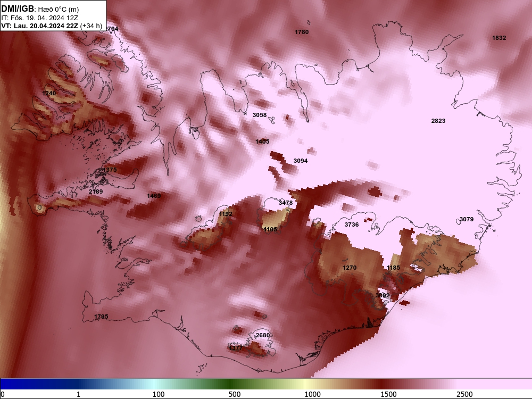The width and height of the screenshot is (532, 399).
Task: Click the color scale label 100
Action: (159, 394)
